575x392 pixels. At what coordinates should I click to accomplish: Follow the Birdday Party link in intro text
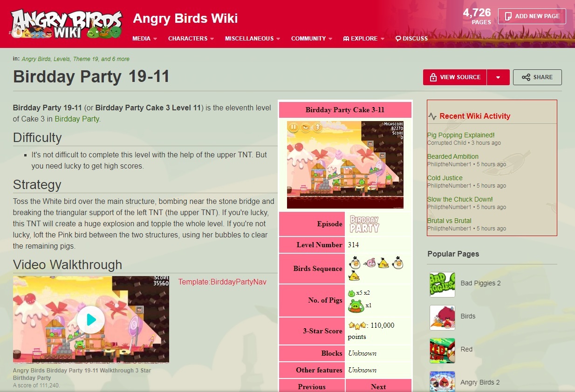pyautogui.click(x=77, y=119)
